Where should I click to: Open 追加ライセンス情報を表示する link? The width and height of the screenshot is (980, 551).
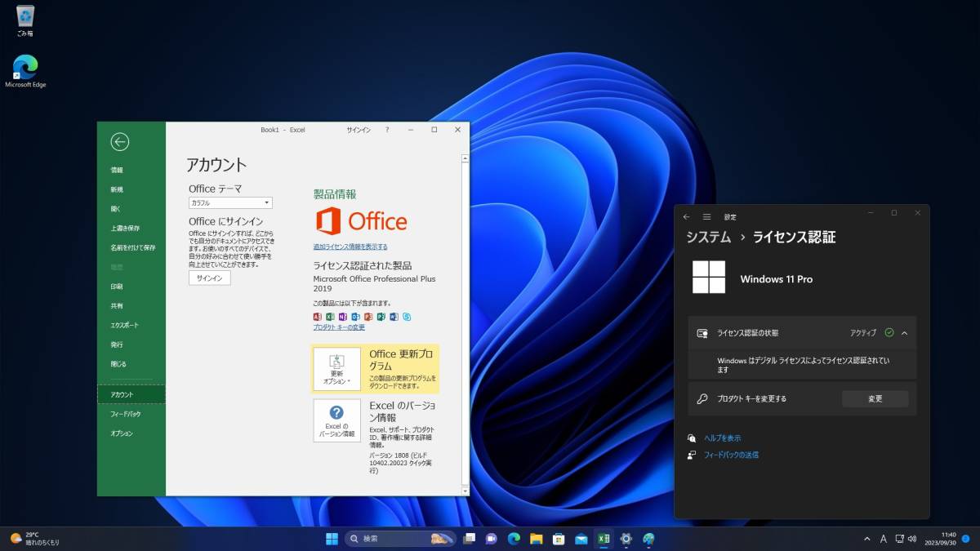coord(350,247)
